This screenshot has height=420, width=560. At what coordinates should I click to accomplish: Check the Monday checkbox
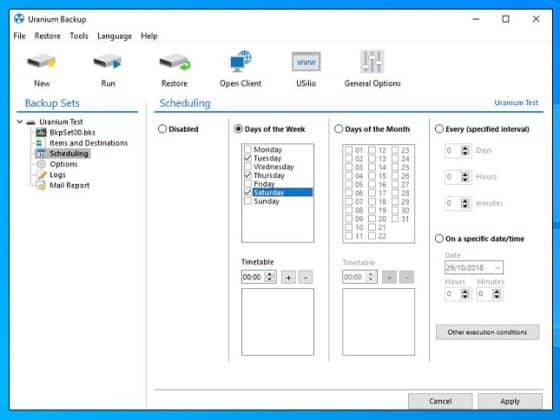pos(248,149)
